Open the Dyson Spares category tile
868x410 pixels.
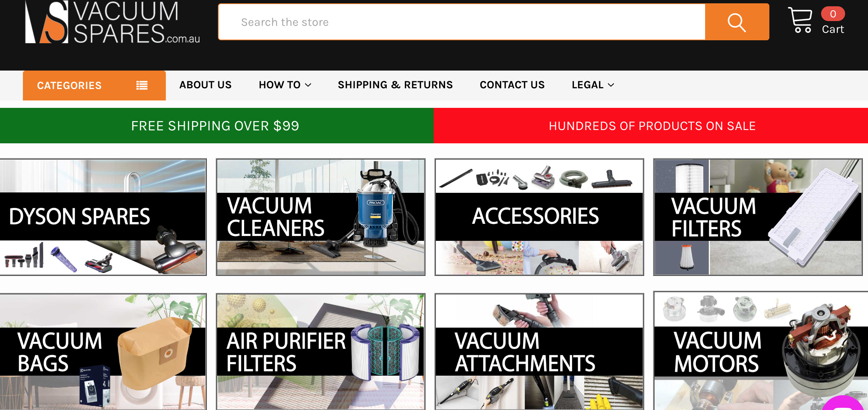pyautogui.click(x=103, y=217)
